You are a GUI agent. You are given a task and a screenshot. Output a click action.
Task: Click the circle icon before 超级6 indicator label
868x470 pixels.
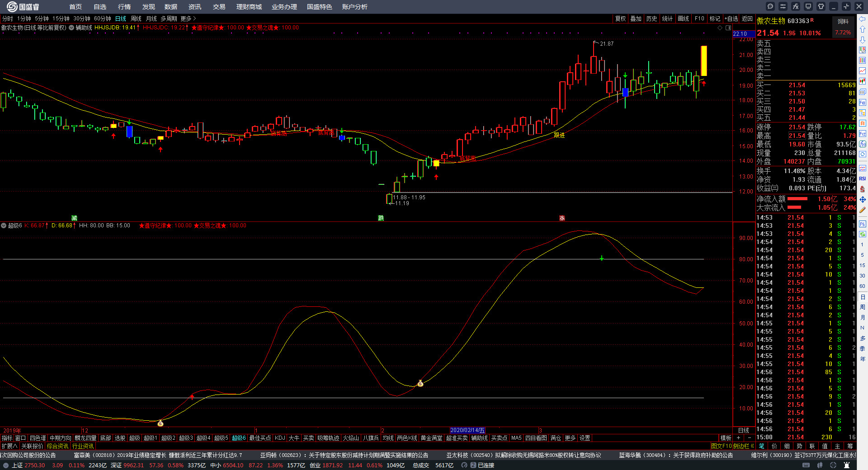click(4, 226)
